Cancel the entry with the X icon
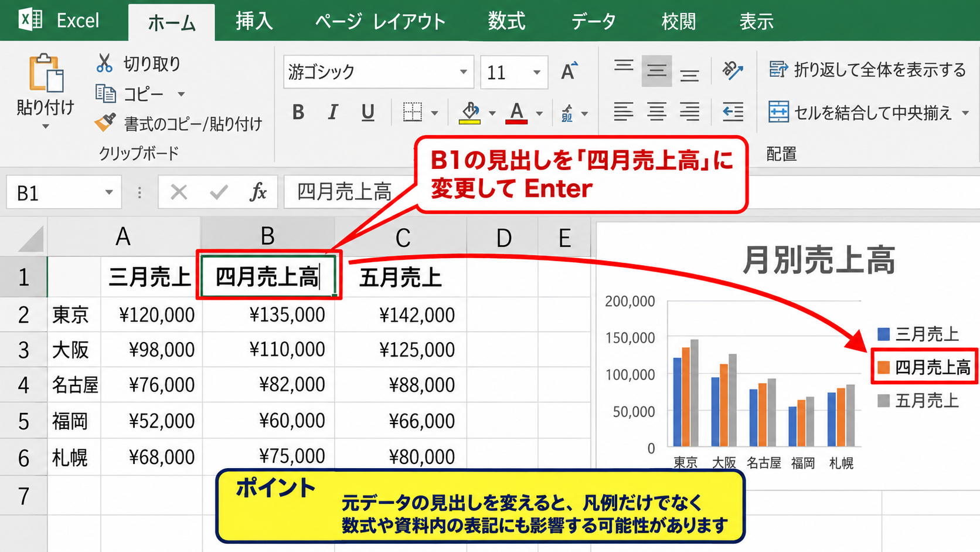The width and height of the screenshot is (980, 552). click(179, 192)
